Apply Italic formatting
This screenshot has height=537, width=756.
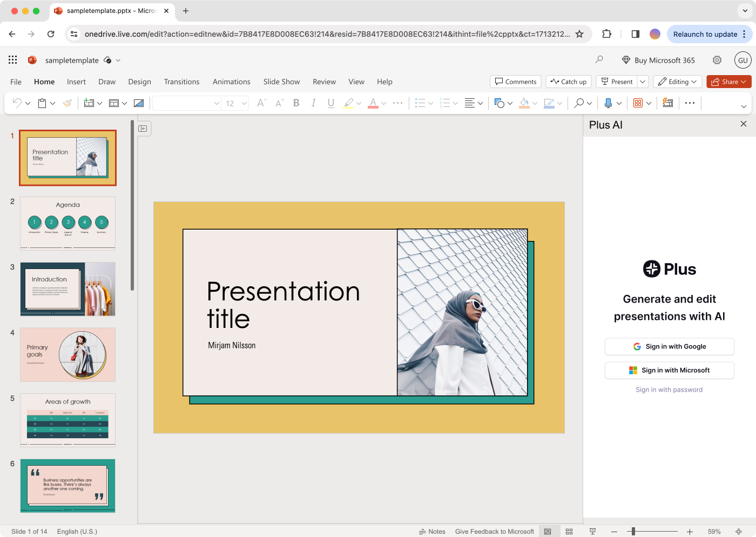tap(313, 103)
